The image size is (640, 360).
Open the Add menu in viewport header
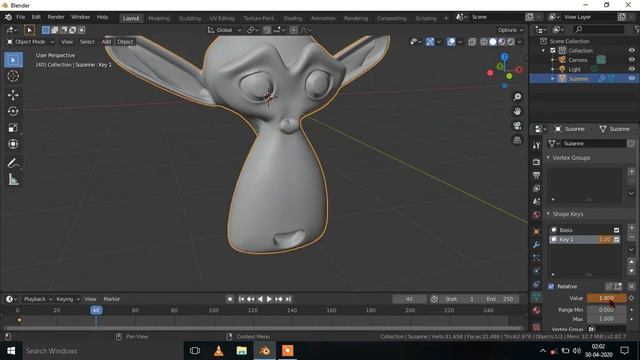106,42
